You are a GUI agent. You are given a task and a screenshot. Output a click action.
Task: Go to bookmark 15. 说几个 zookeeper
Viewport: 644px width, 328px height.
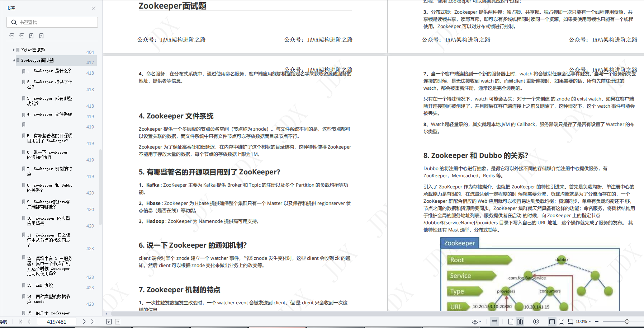point(49,313)
